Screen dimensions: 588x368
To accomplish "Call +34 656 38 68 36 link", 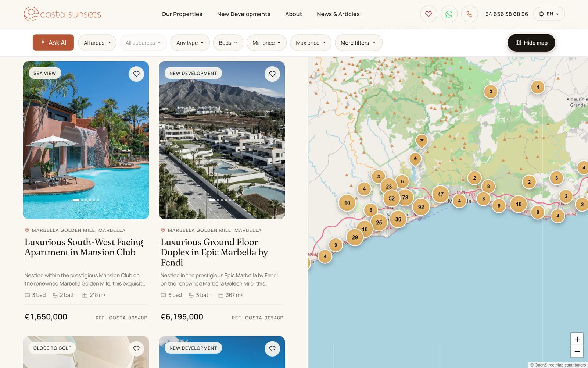I will coord(505,14).
